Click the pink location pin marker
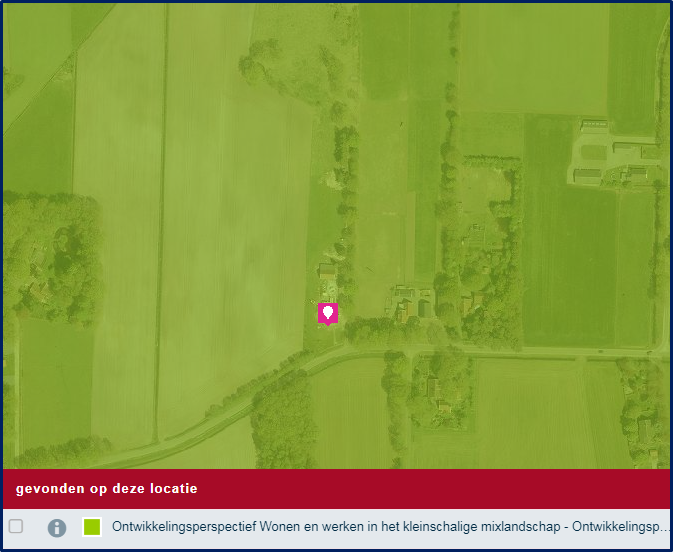The height and width of the screenshot is (552, 673). coord(328,314)
